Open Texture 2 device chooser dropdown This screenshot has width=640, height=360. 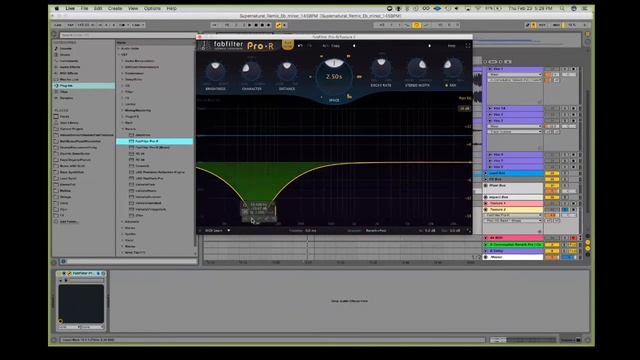click(x=515, y=215)
